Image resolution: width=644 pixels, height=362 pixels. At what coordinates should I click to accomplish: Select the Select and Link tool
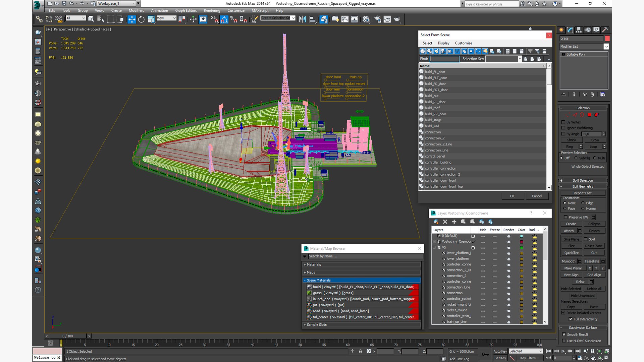tap(39, 19)
